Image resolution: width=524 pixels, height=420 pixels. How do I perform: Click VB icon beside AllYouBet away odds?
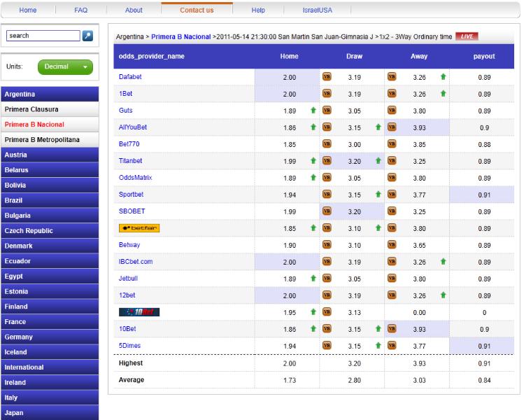pos(392,127)
